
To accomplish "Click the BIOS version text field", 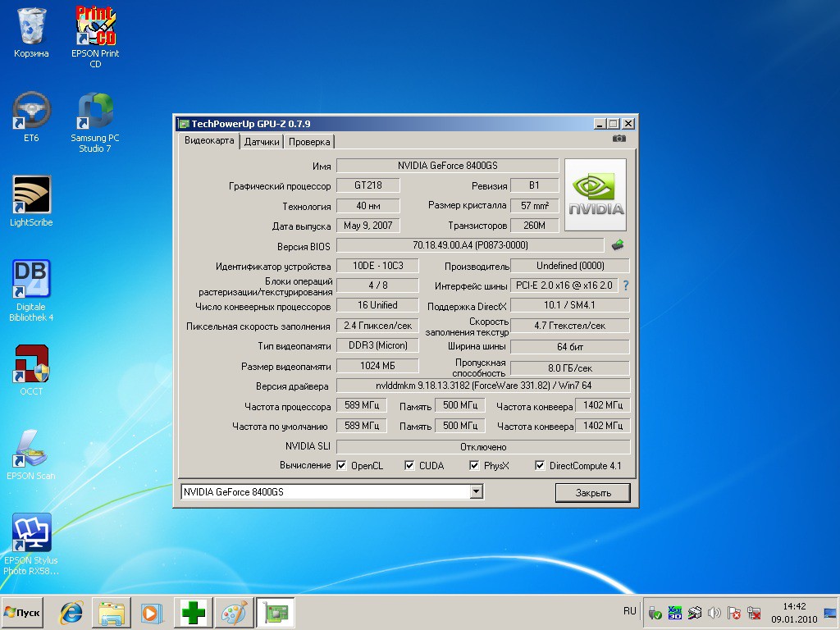I will tap(470, 245).
